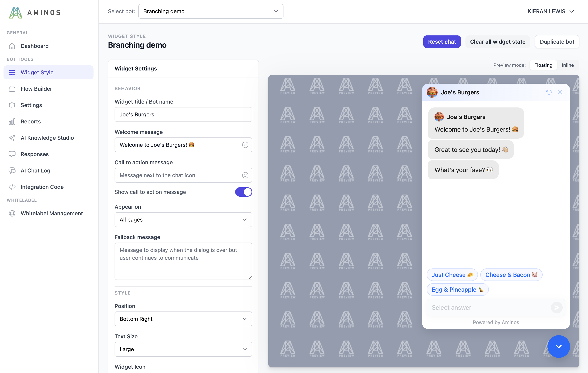Expand the Kieran Lewis account menu

551,11
